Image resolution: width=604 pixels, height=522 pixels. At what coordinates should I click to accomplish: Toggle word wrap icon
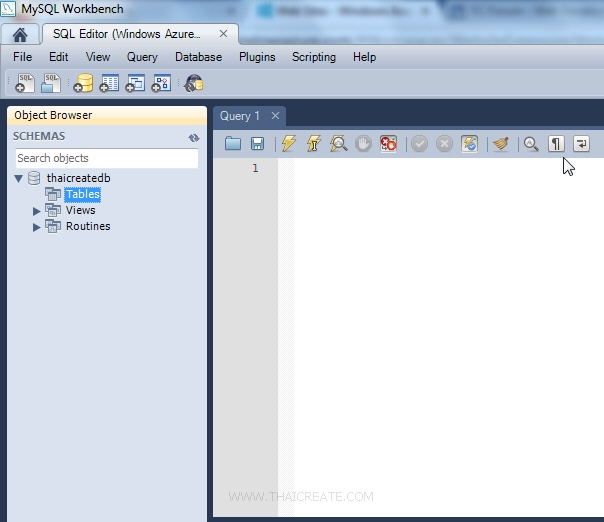[581, 144]
